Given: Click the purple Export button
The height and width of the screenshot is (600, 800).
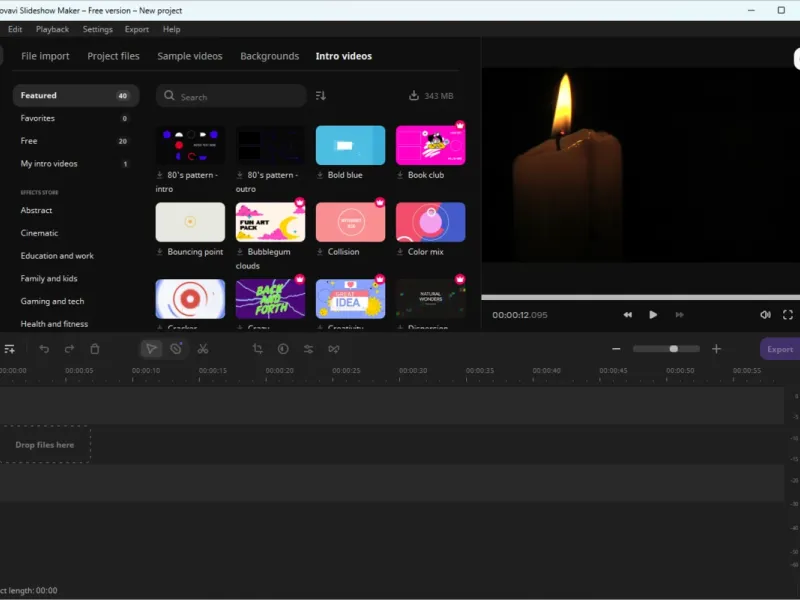Looking at the screenshot, I should tap(780, 349).
